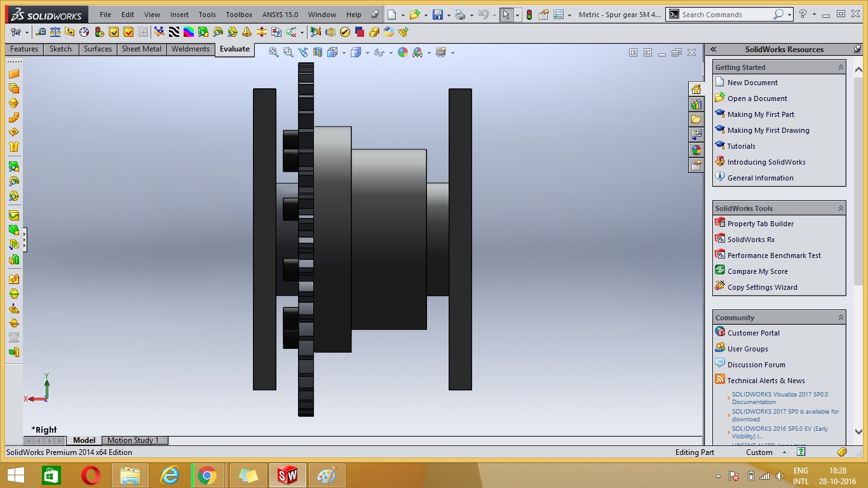
Task: Select the Measure tool
Action: 41,32
